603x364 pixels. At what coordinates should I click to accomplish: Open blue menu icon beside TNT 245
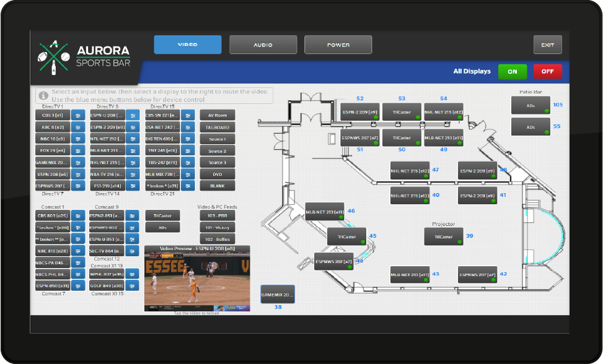click(x=187, y=150)
